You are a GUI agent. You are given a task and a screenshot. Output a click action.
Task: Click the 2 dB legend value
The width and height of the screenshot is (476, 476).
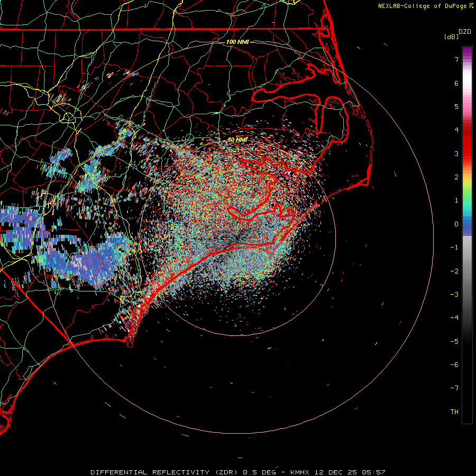pyautogui.click(x=456, y=177)
